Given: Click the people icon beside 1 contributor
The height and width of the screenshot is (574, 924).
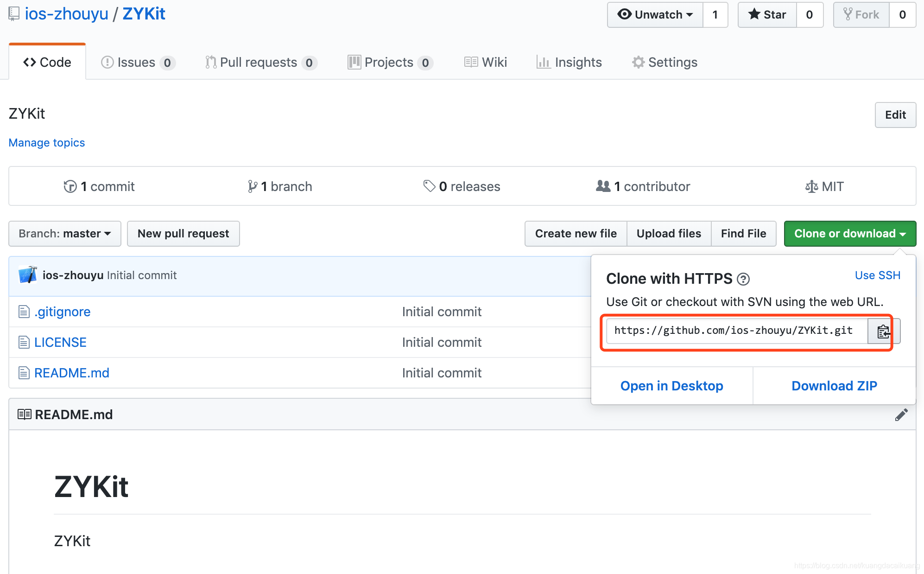Looking at the screenshot, I should pyautogui.click(x=603, y=186).
